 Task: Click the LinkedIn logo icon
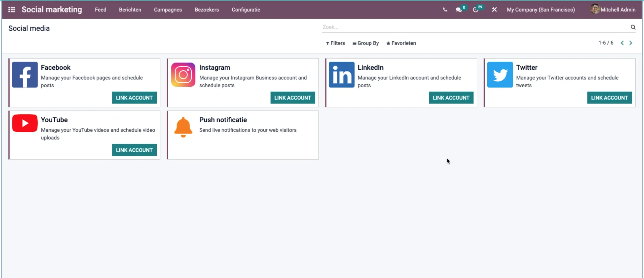click(x=341, y=75)
